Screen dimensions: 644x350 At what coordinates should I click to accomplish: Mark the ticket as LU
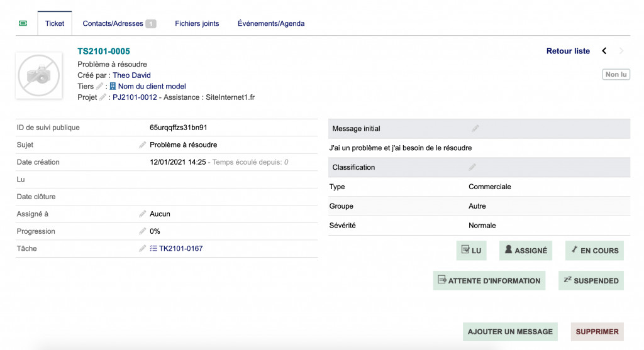tap(471, 250)
